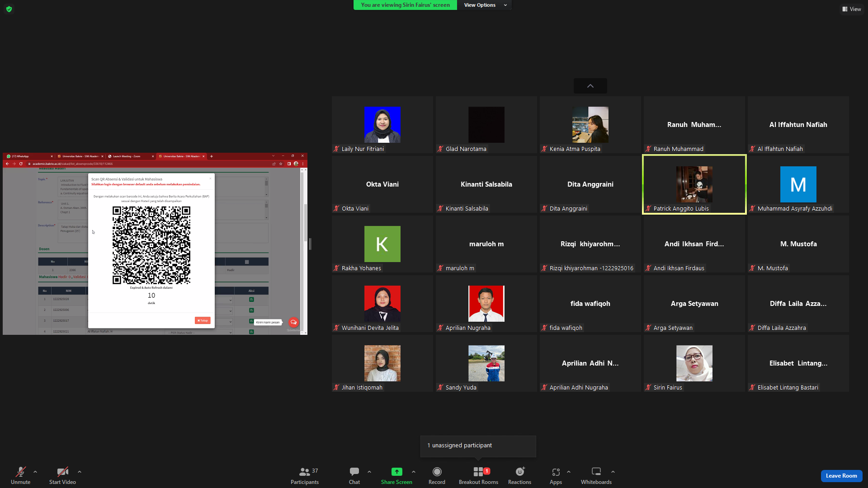Image resolution: width=868 pixels, height=488 pixels.
Task: Select the WhatsApp browser tab in shared screen
Action: tap(30, 156)
